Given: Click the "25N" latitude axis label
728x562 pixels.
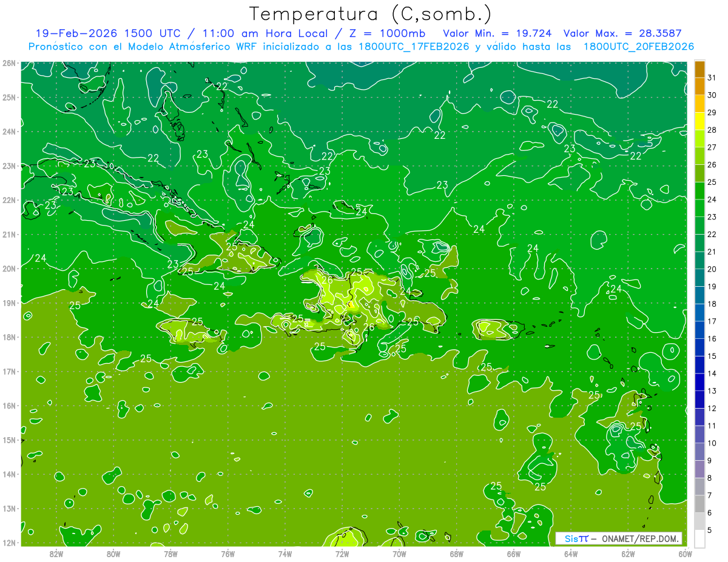Looking at the screenshot, I should click(8, 97).
